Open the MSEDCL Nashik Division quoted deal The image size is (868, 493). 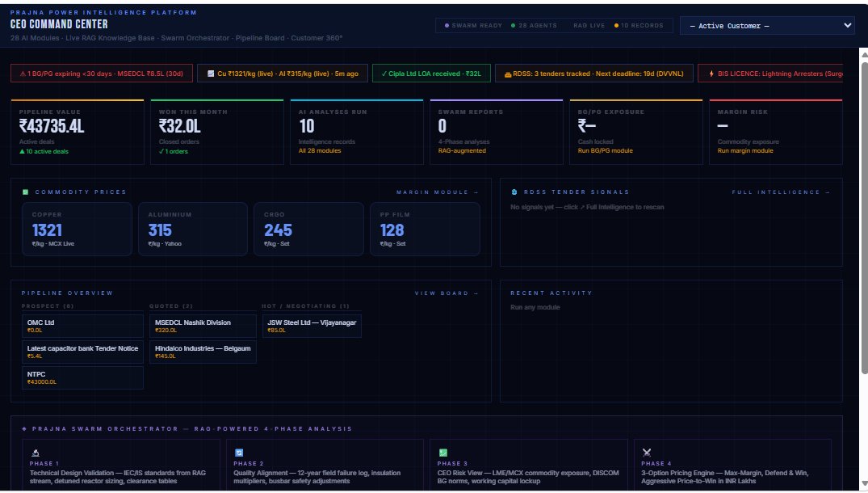(203, 326)
